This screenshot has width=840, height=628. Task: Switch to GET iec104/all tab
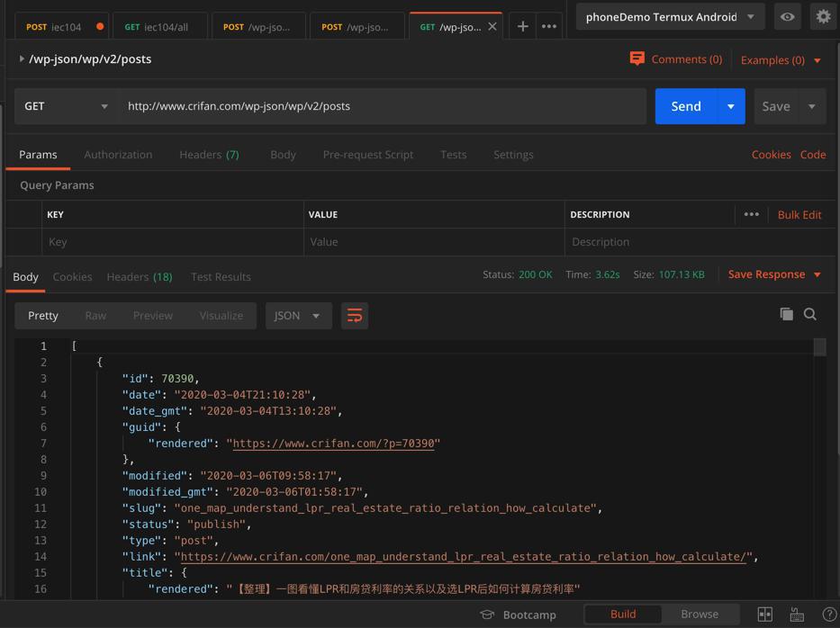(159, 26)
